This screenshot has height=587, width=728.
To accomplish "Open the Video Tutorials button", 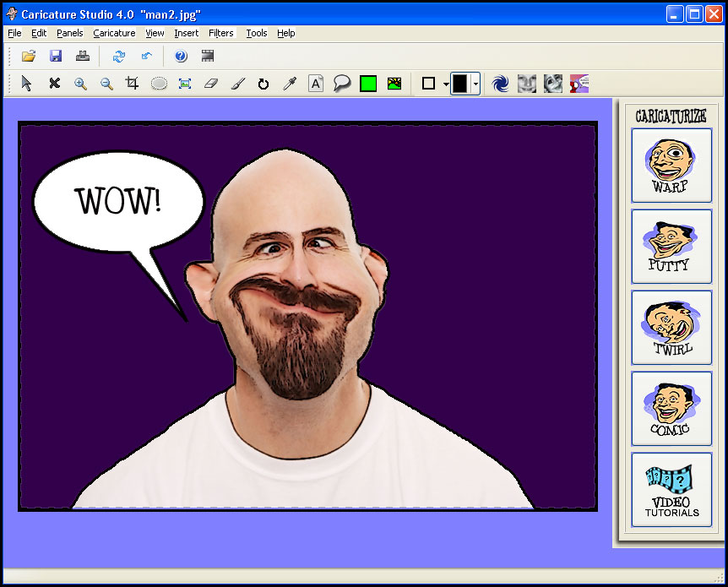I will (x=671, y=490).
